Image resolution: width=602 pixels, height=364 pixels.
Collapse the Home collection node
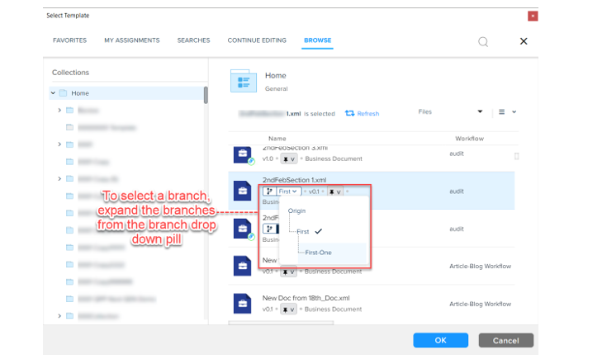(54, 93)
